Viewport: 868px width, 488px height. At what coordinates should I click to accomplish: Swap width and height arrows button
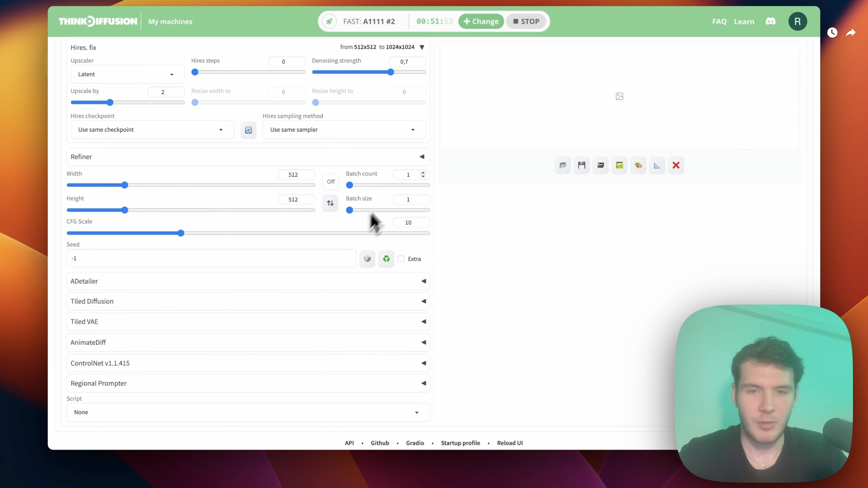pos(330,203)
